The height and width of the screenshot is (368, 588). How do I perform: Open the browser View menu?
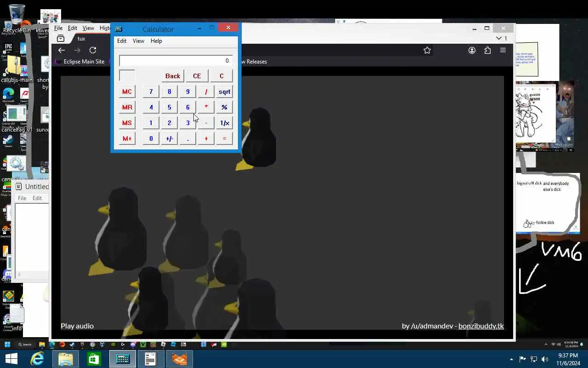(x=88, y=28)
